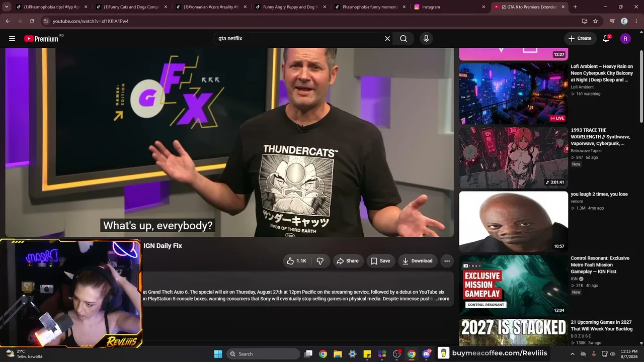Switch to the Phasmophobia tips TikTok tab

point(51,7)
